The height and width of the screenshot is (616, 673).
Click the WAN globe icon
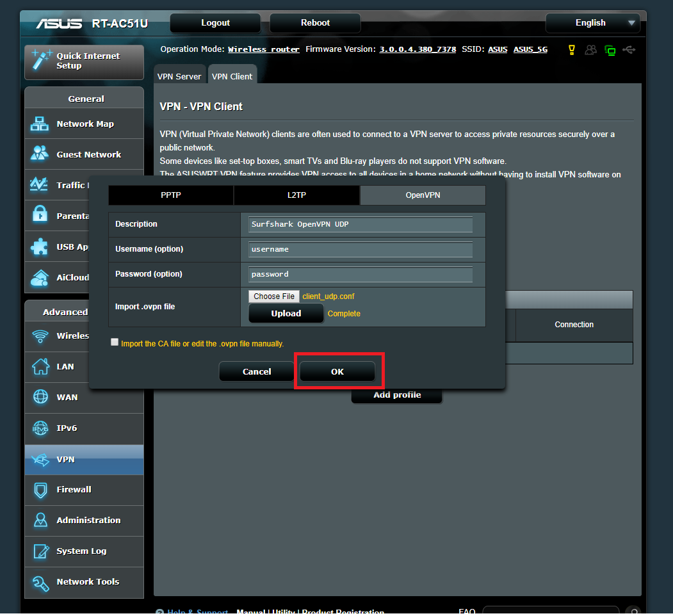click(40, 397)
